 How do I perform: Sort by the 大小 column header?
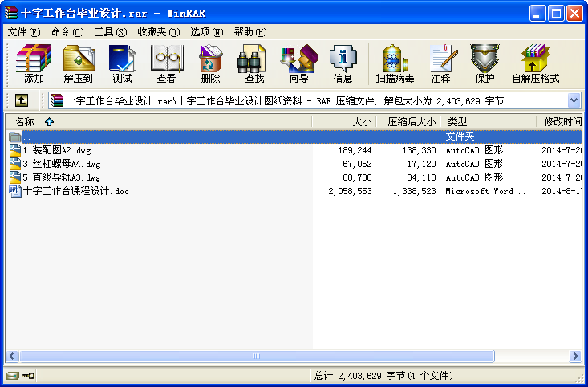(344, 121)
